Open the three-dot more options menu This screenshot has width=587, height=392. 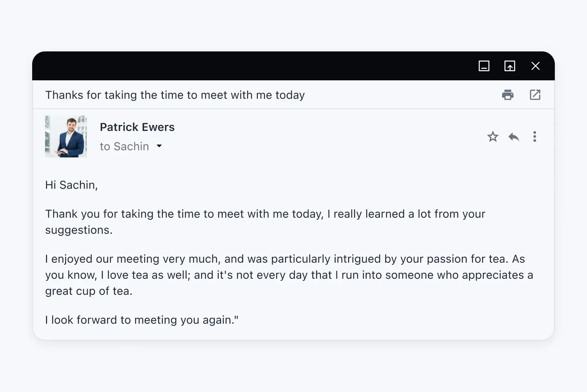[x=535, y=137]
